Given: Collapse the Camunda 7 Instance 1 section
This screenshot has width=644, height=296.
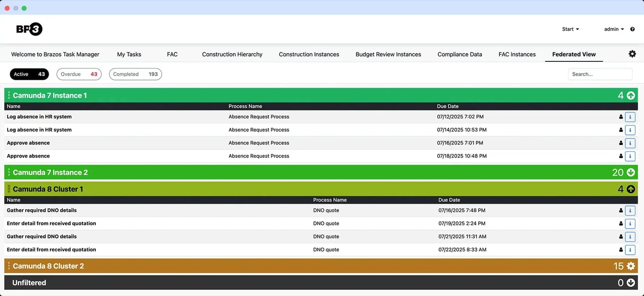Looking at the screenshot, I should [x=630, y=96].
